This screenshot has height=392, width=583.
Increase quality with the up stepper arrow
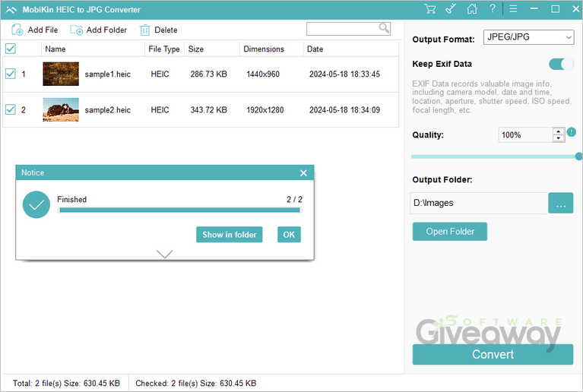pyautogui.click(x=559, y=131)
